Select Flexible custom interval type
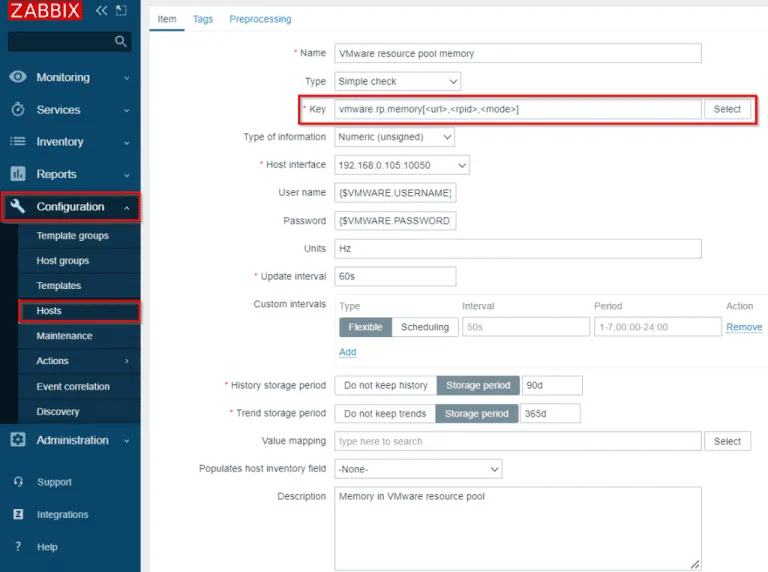The image size is (768, 572). pos(365,327)
